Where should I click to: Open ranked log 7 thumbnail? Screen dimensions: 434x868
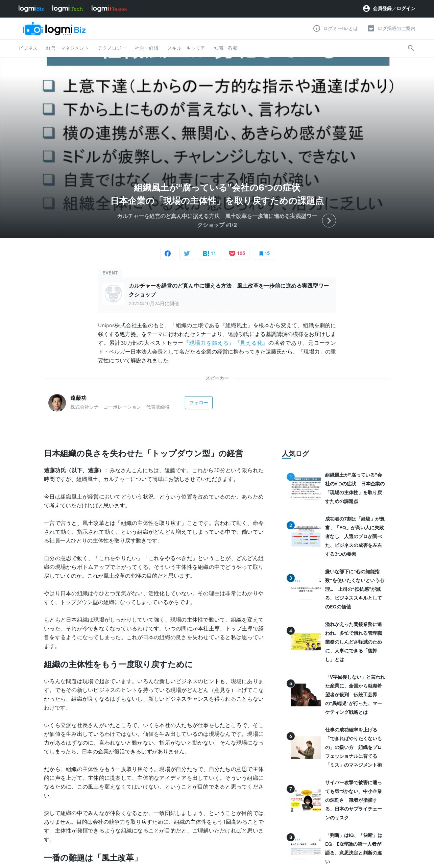pyautogui.click(x=306, y=800)
